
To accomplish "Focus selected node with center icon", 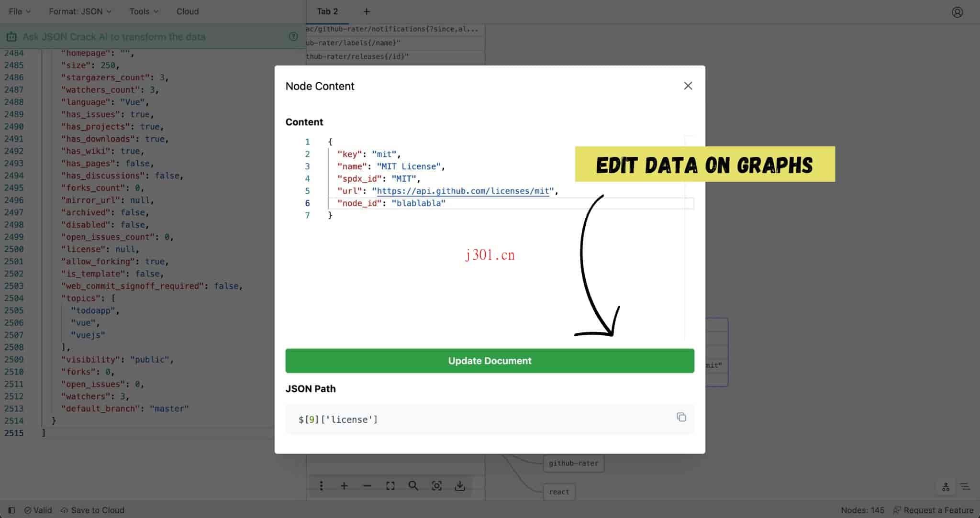I will click(x=436, y=485).
